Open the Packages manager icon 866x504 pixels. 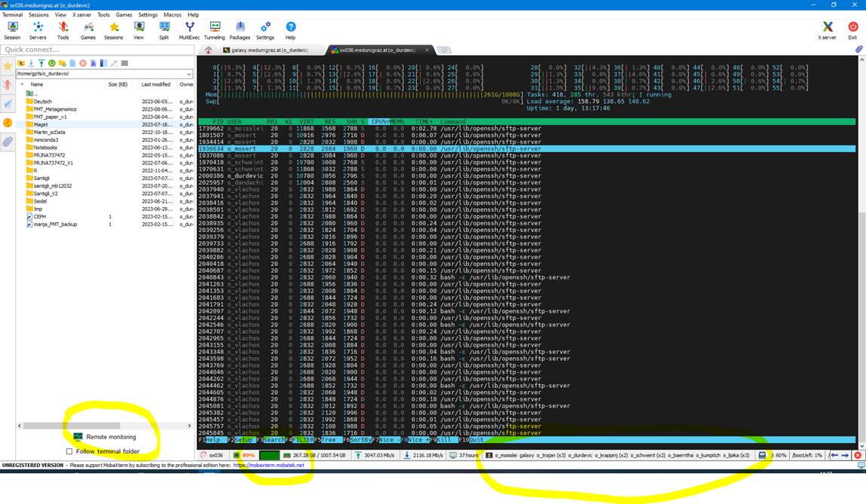point(240,29)
